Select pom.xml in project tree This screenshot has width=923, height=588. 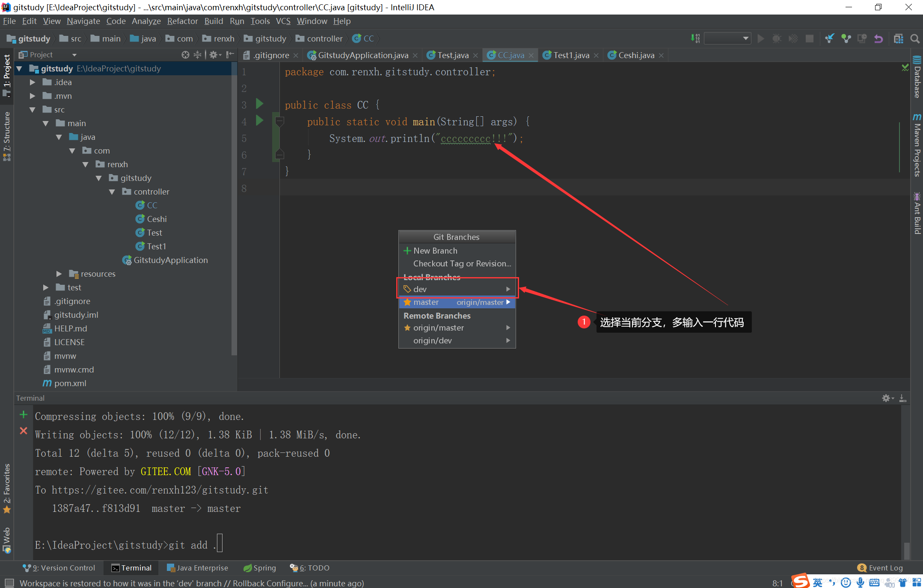pos(65,383)
